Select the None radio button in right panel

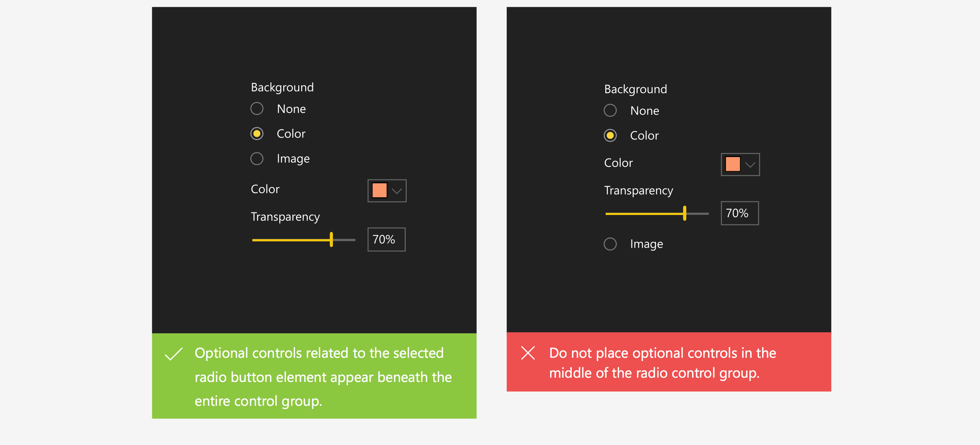610,111
